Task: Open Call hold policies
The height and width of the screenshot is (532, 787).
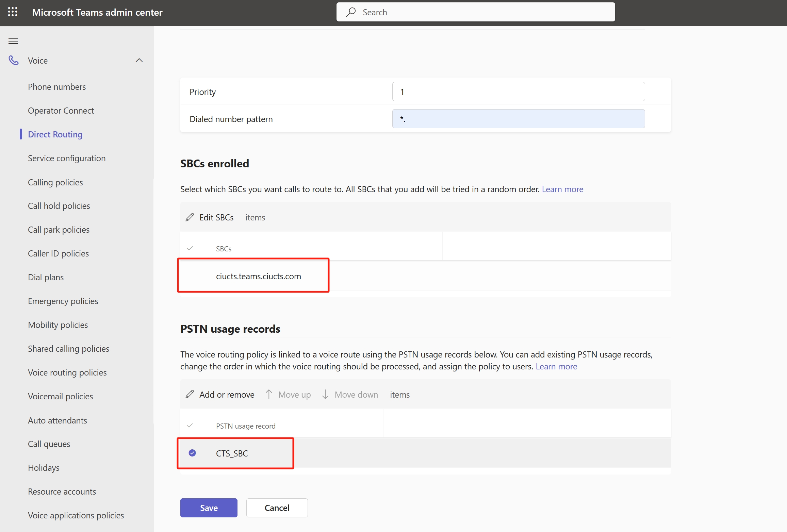Action: [x=59, y=206]
